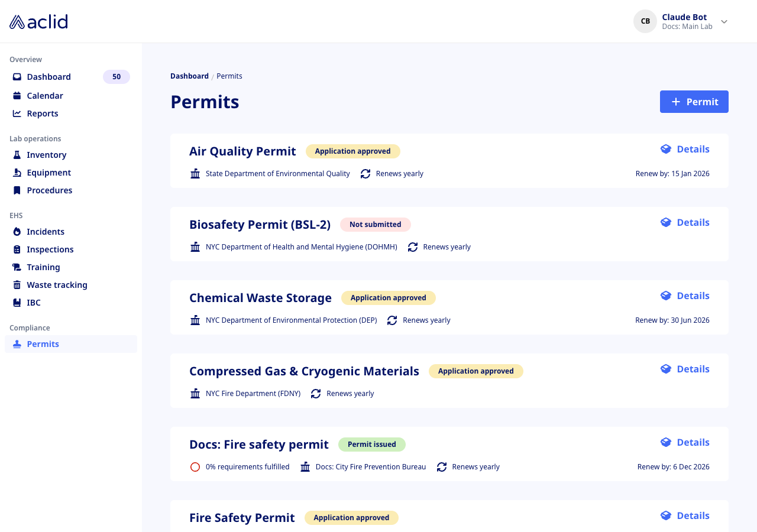Click the Details box icon for Chemical Waste Storage
Image resolution: width=757 pixels, height=532 pixels.
666,296
